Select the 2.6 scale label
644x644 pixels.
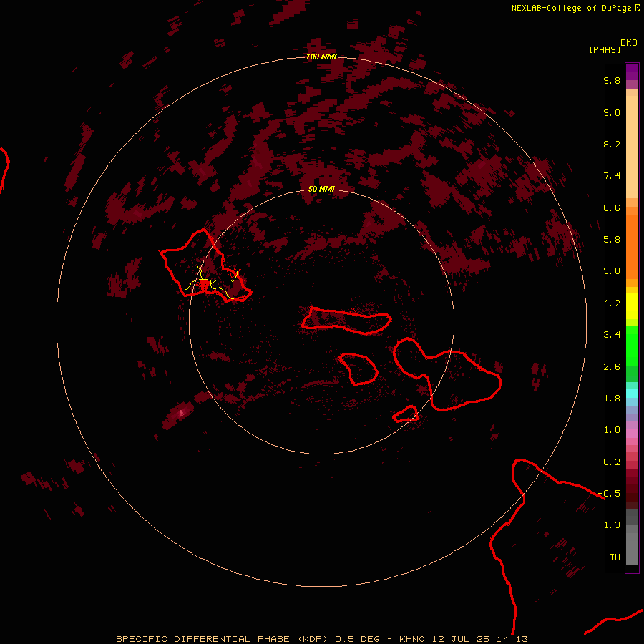pos(612,366)
